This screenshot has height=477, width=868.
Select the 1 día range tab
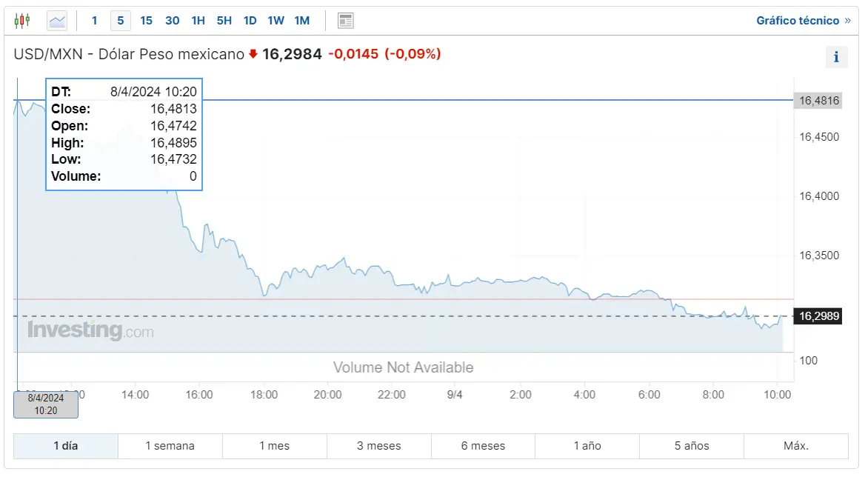[x=66, y=446]
